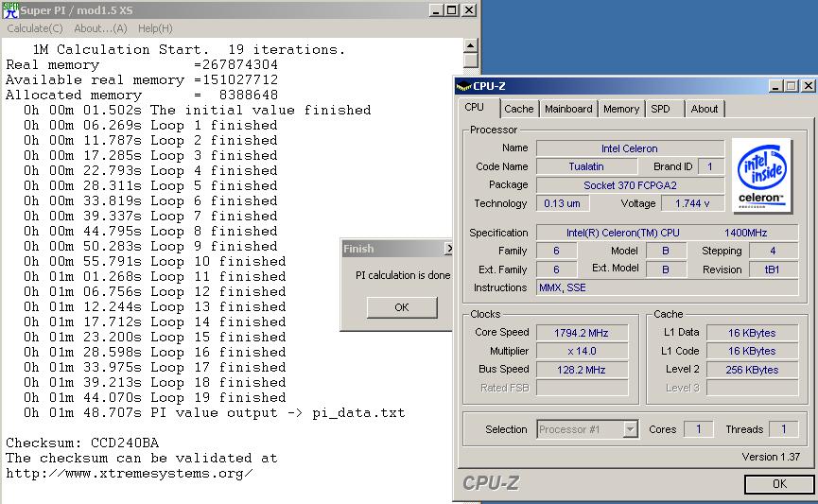Switch to the SPD tab

660,109
